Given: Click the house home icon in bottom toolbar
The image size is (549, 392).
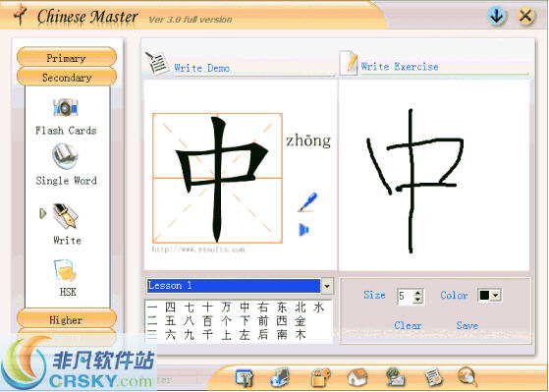Looking at the screenshot, I should coord(357,377).
